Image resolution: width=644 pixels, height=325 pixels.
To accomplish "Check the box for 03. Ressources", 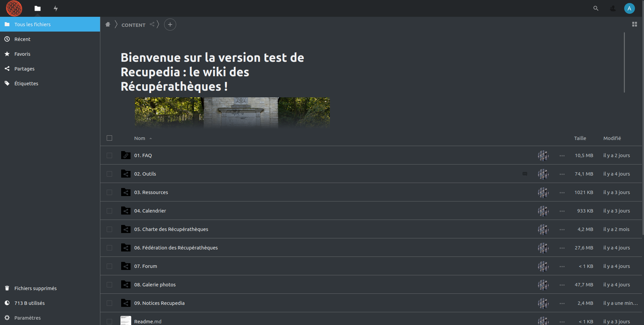I will [109, 192].
